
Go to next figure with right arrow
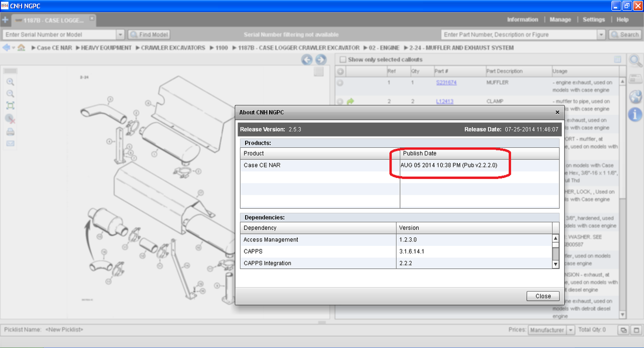[320, 60]
